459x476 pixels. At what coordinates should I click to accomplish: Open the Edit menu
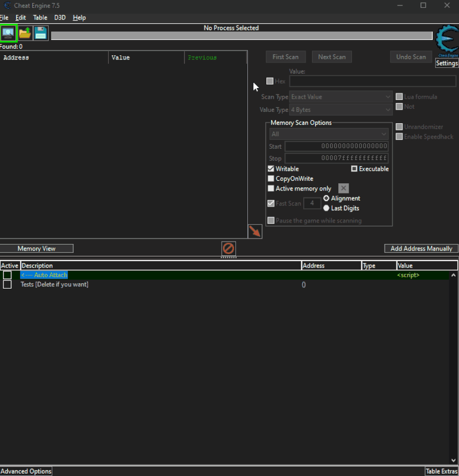pyautogui.click(x=21, y=18)
